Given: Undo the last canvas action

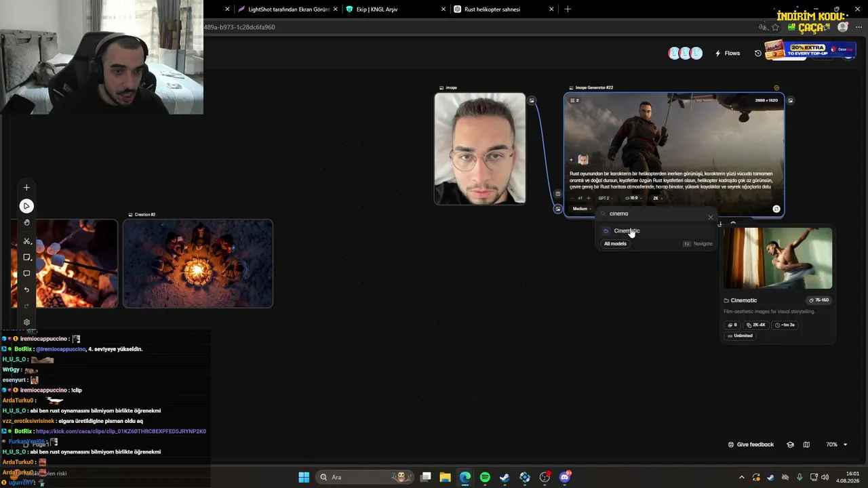Looking at the screenshot, I should pos(26,290).
